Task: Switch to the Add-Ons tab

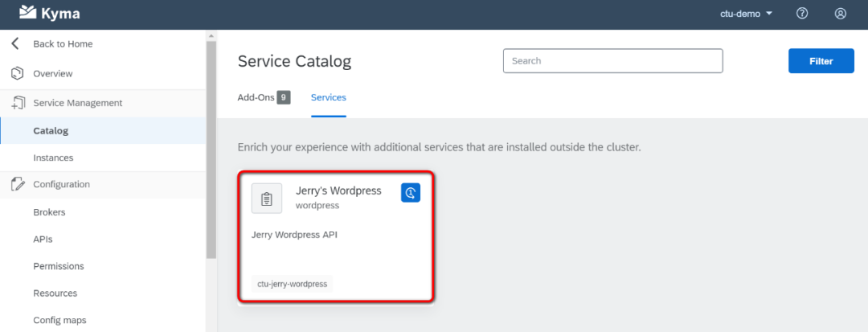Action: [256, 97]
